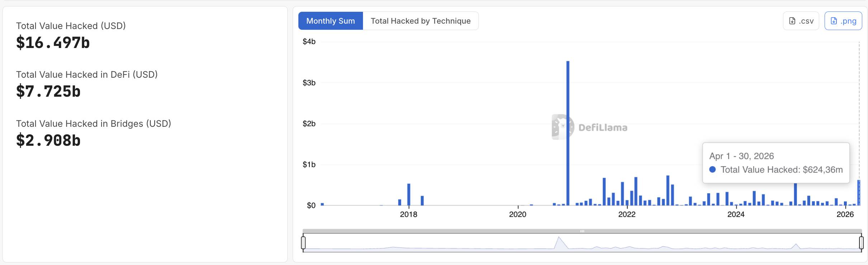Click the blue dot in the tooltip
The image size is (868, 265).
pyautogui.click(x=713, y=169)
